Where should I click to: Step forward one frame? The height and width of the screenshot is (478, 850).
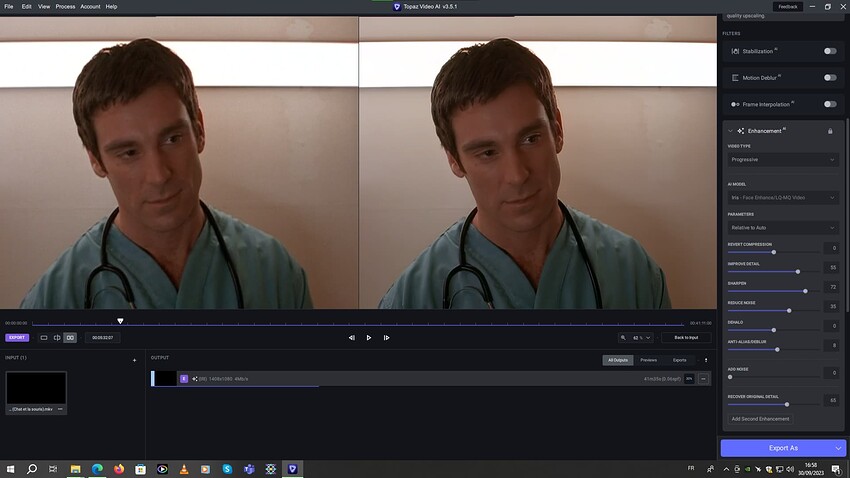pos(387,338)
